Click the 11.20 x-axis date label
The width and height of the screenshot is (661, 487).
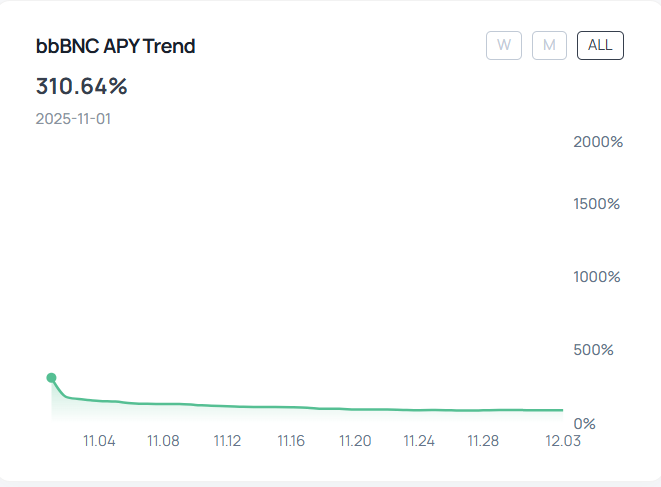pyautogui.click(x=355, y=441)
